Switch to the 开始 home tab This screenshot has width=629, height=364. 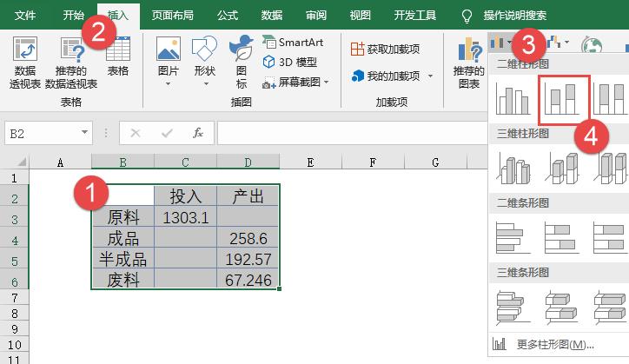pos(73,16)
